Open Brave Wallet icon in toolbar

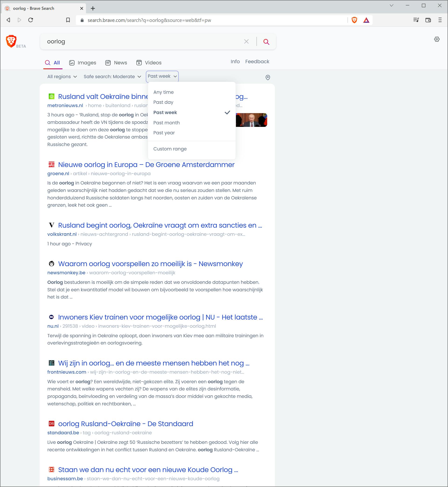[x=428, y=20]
